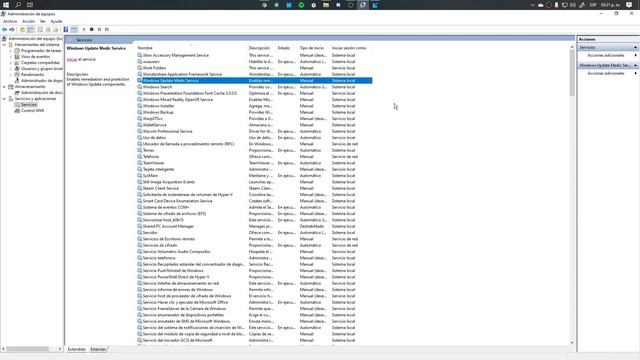Viewport: 640px width, 360px height.
Task: Select the Shared PC Account Manager row
Action: point(255,226)
